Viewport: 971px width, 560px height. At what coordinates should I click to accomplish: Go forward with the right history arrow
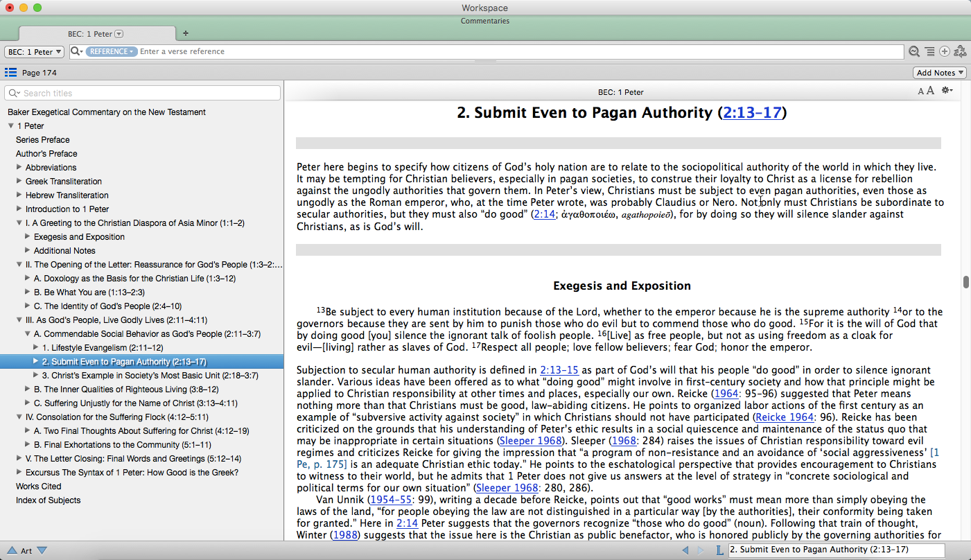click(701, 550)
